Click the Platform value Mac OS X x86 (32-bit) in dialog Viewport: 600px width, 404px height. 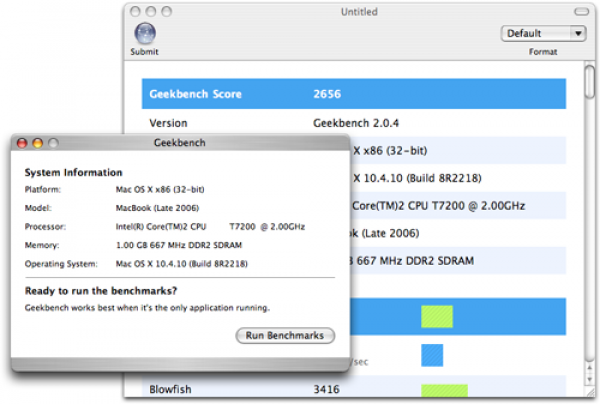pyautogui.click(x=160, y=189)
